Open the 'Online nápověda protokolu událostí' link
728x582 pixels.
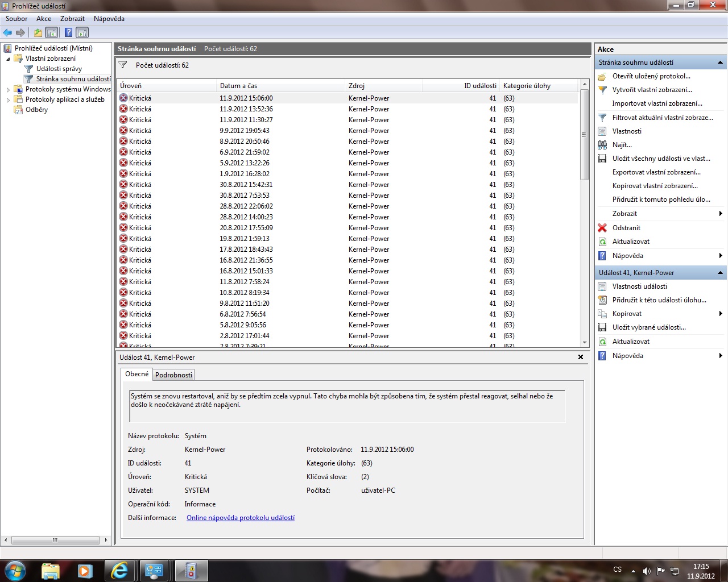tap(241, 518)
